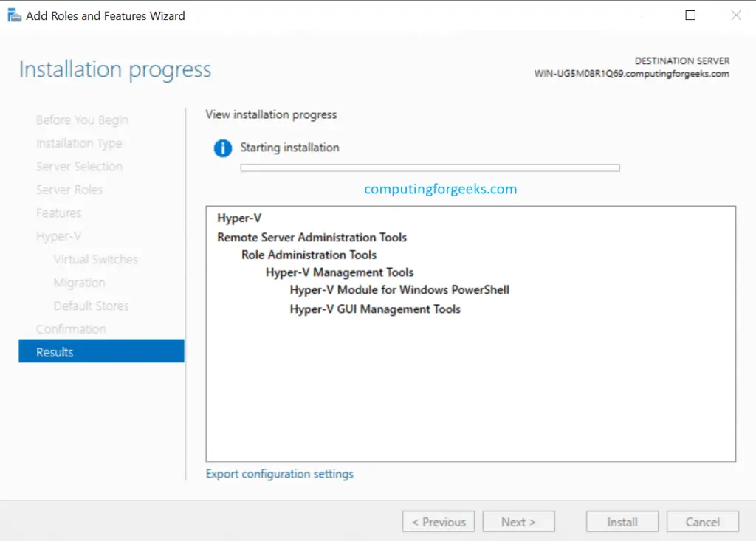
Task: Cancel the wizard
Action: (703, 522)
